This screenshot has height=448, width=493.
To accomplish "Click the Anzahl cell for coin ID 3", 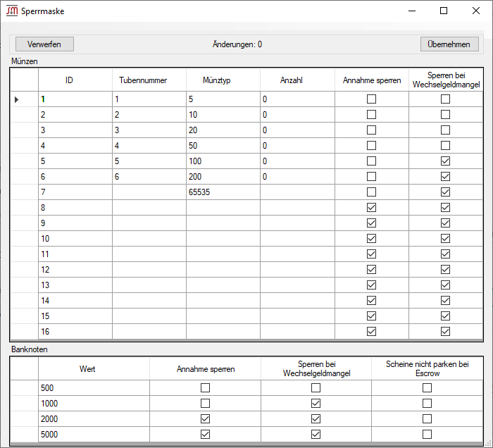I will (297, 130).
